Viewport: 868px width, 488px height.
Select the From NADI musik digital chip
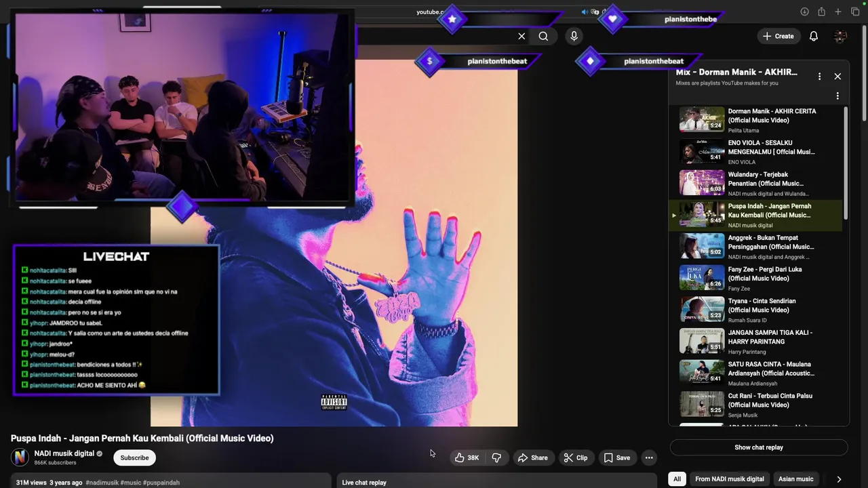pyautogui.click(x=730, y=479)
